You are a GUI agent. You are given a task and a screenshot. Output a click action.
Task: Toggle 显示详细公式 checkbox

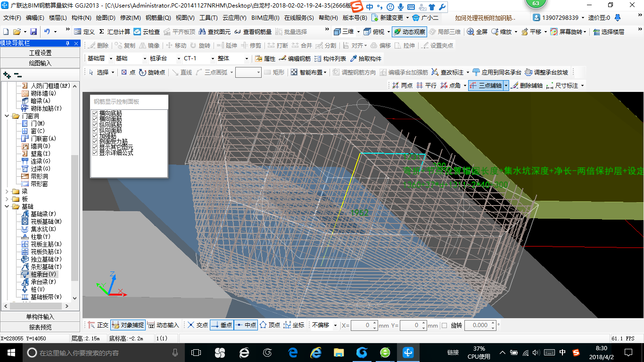coord(95,153)
